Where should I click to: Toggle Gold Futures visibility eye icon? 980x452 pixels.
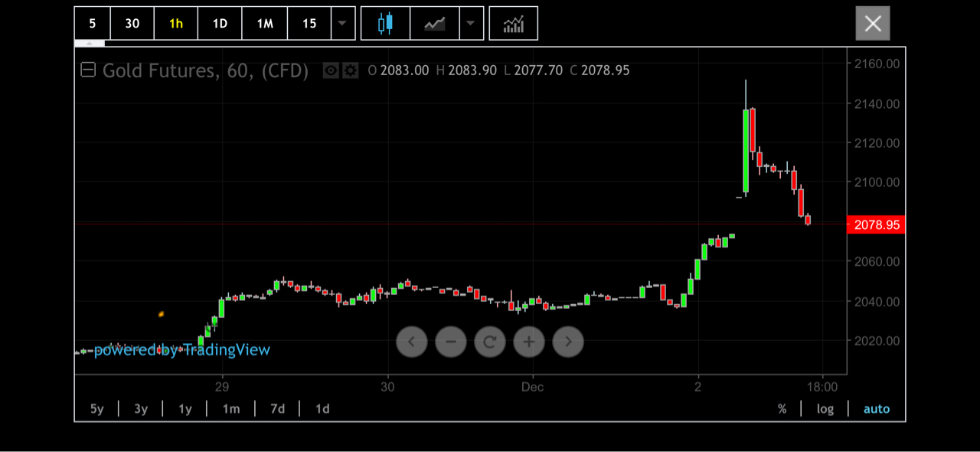coord(331,70)
